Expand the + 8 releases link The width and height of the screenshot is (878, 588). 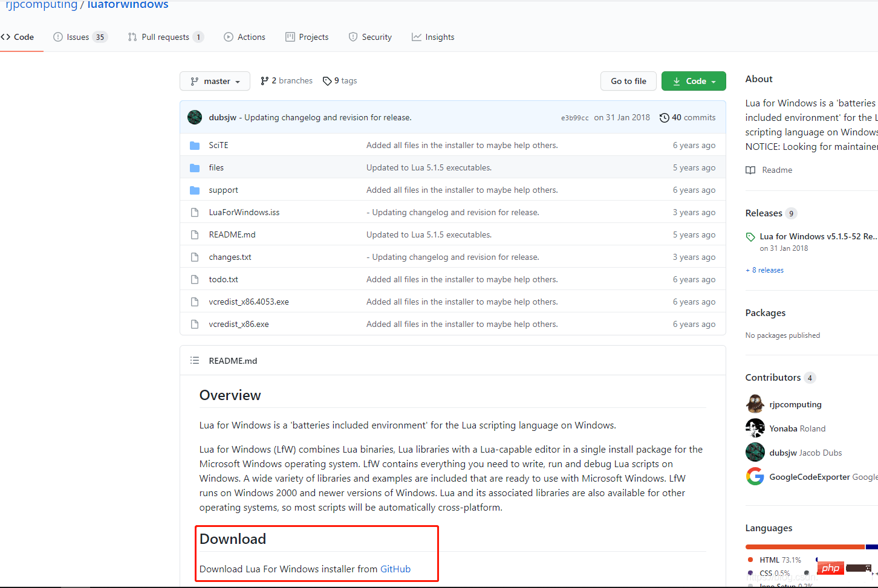[764, 270]
